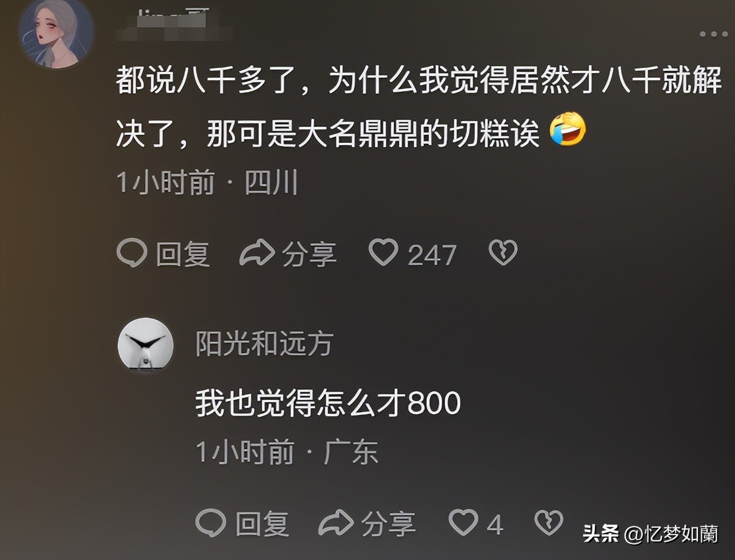
Task: Tap 回复 text under the top comment
Action: (x=183, y=254)
